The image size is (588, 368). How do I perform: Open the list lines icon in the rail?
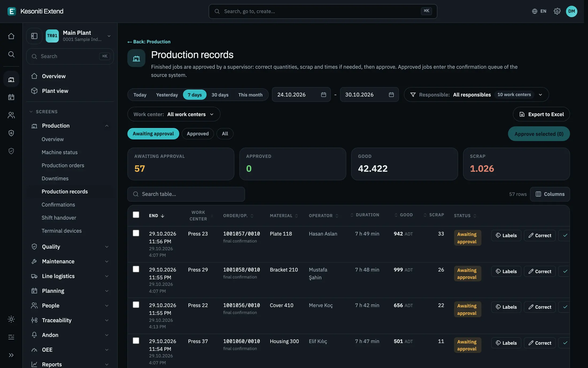11,337
